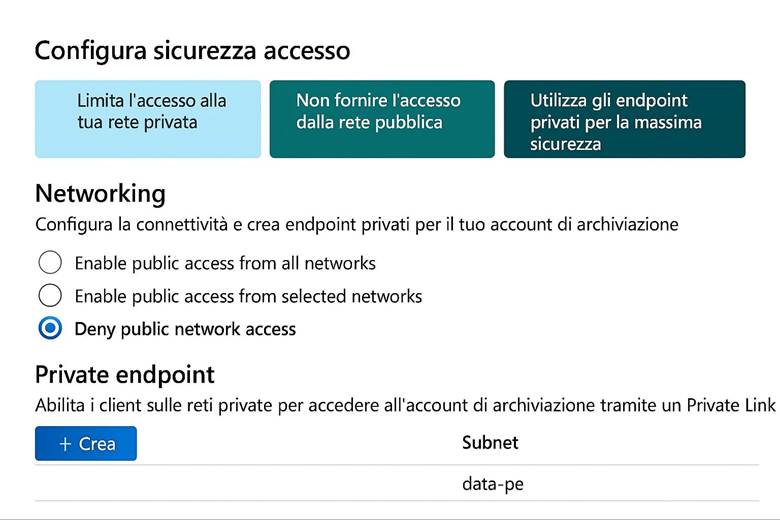The width and height of the screenshot is (780, 520).
Task: Click the 'Configura sicurezza accesso' heading
Action: click(x=193, y=50)
